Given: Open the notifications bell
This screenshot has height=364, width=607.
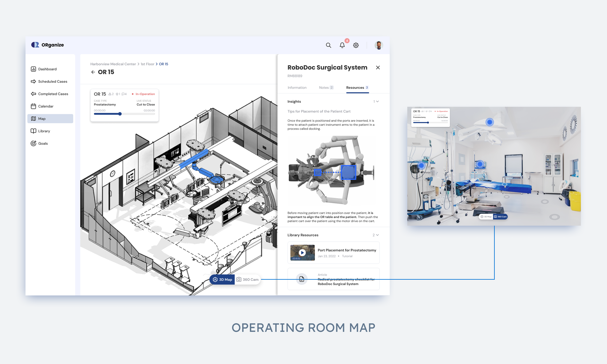Looking at the screenshot, I should (x=342, y=45).
